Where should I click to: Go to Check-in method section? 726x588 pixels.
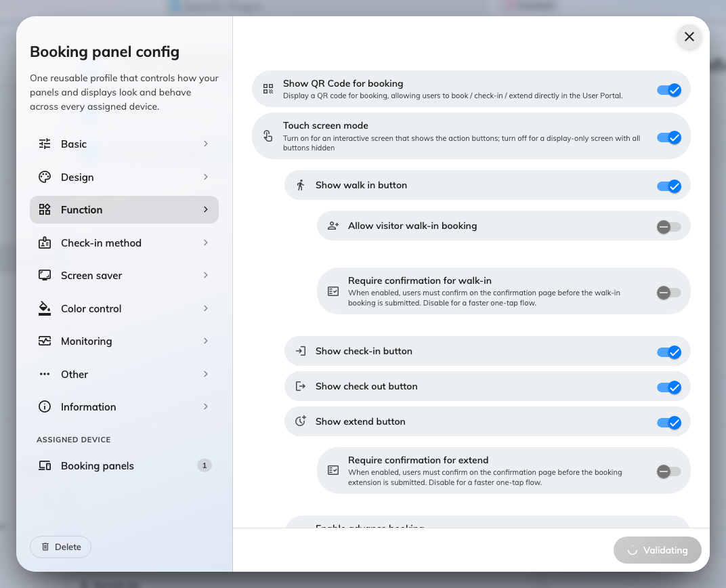coord(124,243)
